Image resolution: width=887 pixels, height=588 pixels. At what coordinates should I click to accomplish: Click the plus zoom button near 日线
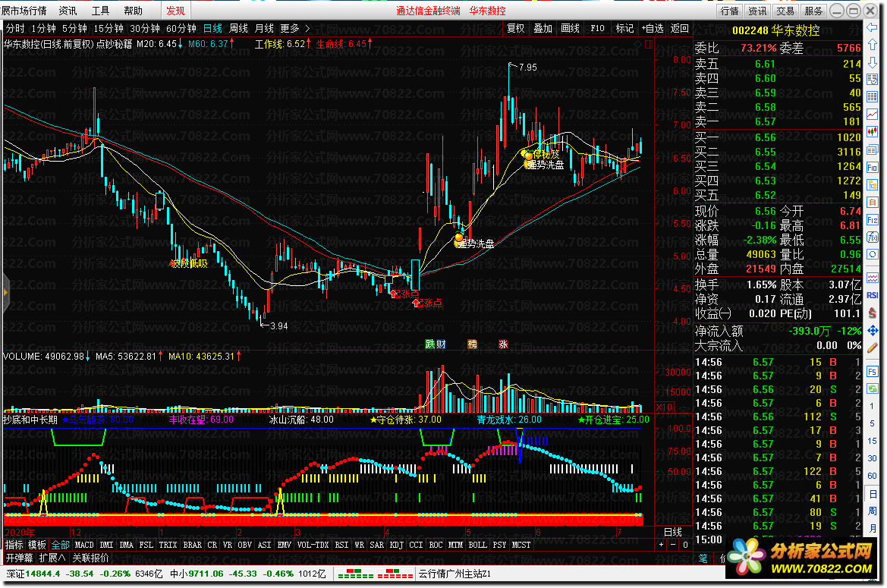(661, 545)
